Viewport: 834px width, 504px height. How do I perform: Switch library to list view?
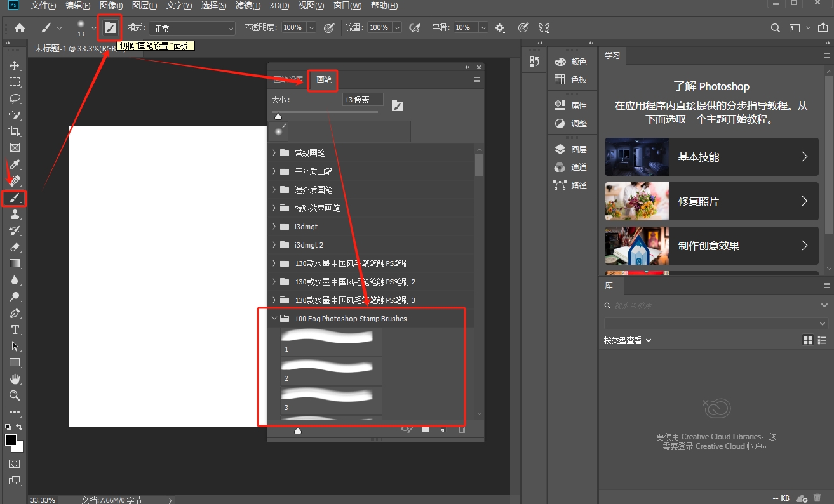(x=822, y=340)
